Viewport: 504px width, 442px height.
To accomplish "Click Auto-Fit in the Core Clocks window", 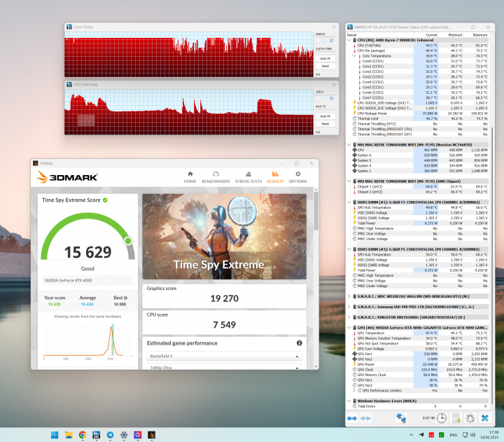I will tap(325, 59).
